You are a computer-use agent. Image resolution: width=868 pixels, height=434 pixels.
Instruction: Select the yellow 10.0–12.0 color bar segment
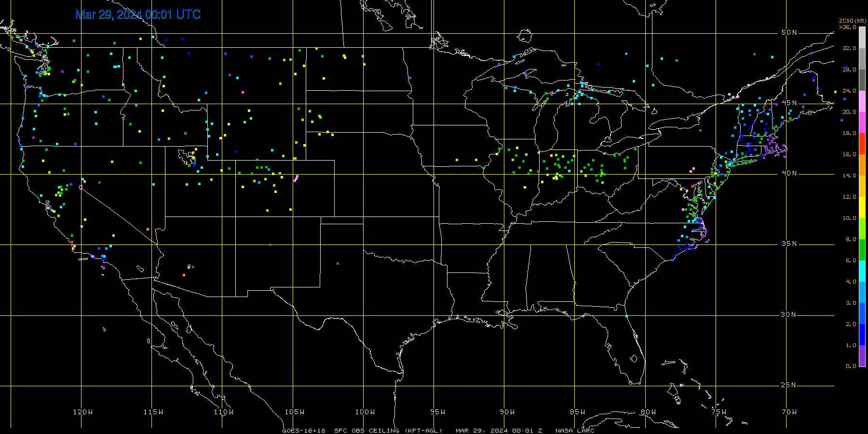coord(862,207)
